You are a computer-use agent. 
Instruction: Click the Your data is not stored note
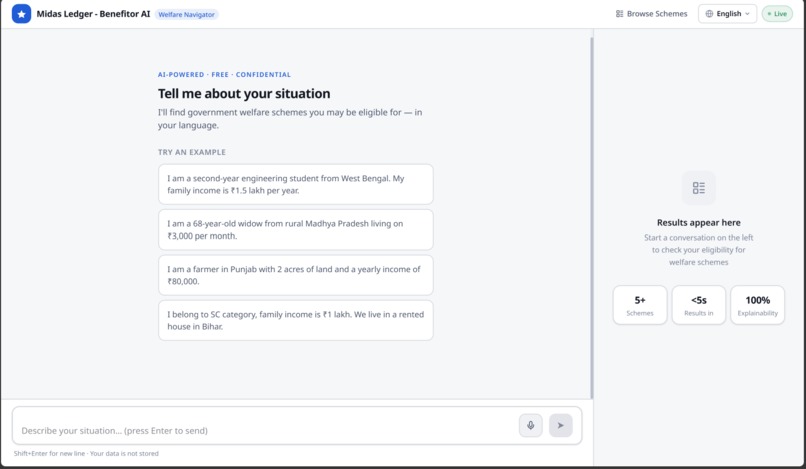coord(124,454)
